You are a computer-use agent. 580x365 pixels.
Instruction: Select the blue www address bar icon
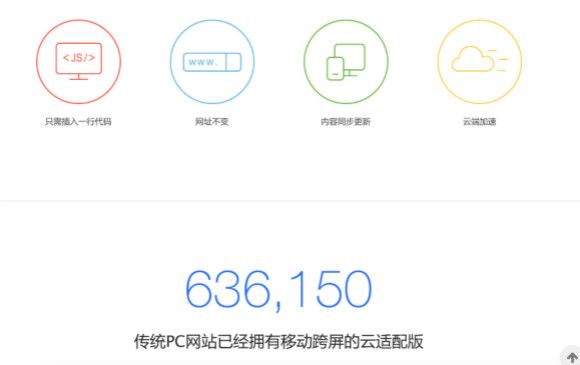click(212, 61)
